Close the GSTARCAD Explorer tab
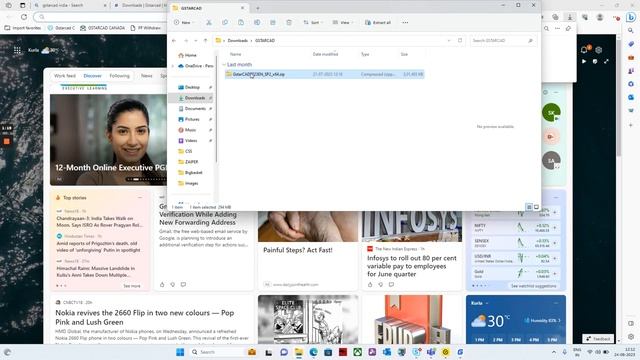Screen dimensions: 640x360 tap(242, 8)
